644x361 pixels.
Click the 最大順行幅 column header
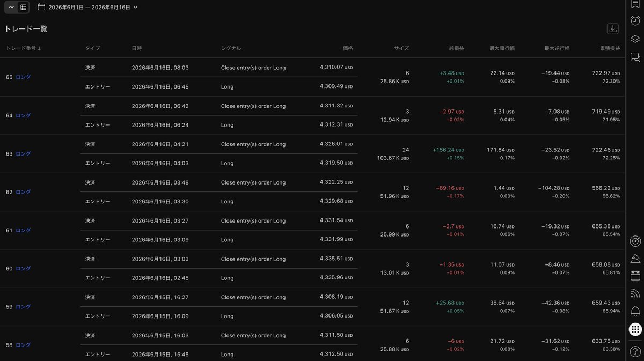(502, 48)
